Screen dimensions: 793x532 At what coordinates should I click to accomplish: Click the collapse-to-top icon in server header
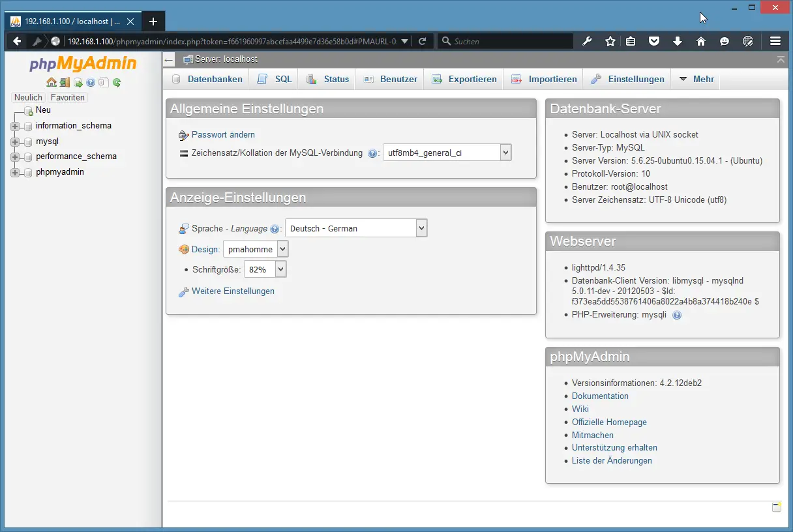(x=781, y=59)
